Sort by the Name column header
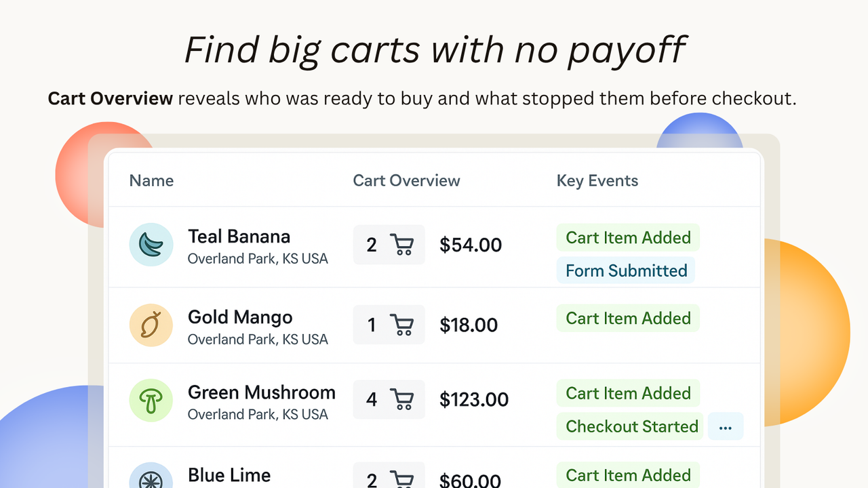The width and height of the screenshot is (868, 488). point(151,181)
